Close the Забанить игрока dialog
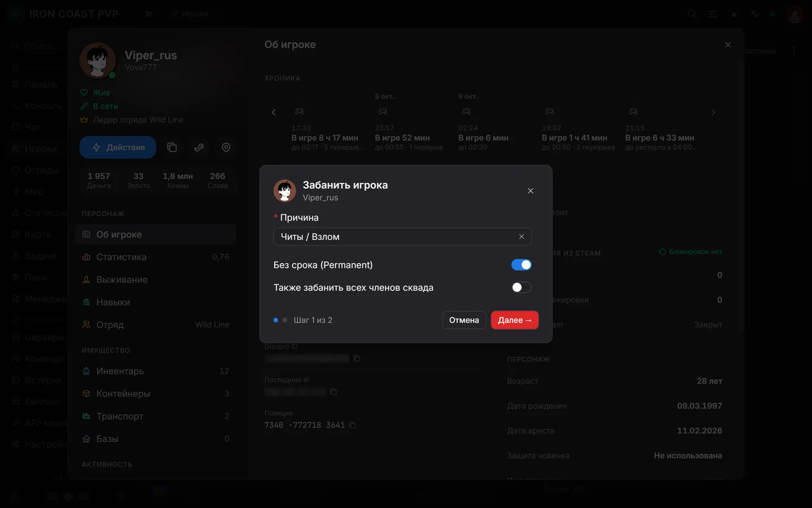This screenshot has width=812, height=508. pyautogui.click(x=531, y=191)
